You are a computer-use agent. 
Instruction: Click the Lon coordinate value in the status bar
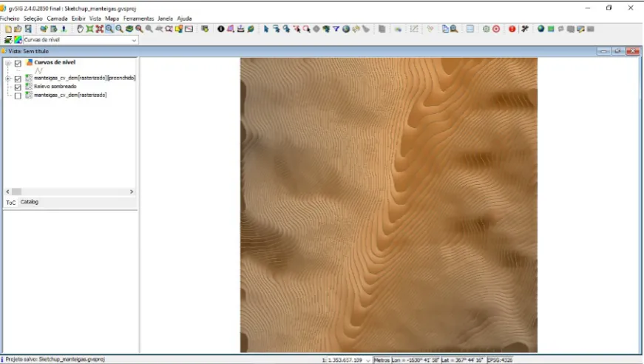pos(416,360)
